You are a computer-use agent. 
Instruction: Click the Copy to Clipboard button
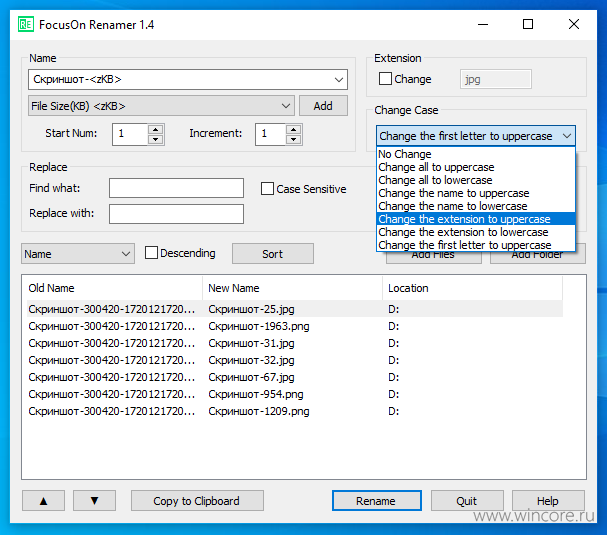(197, 501)
